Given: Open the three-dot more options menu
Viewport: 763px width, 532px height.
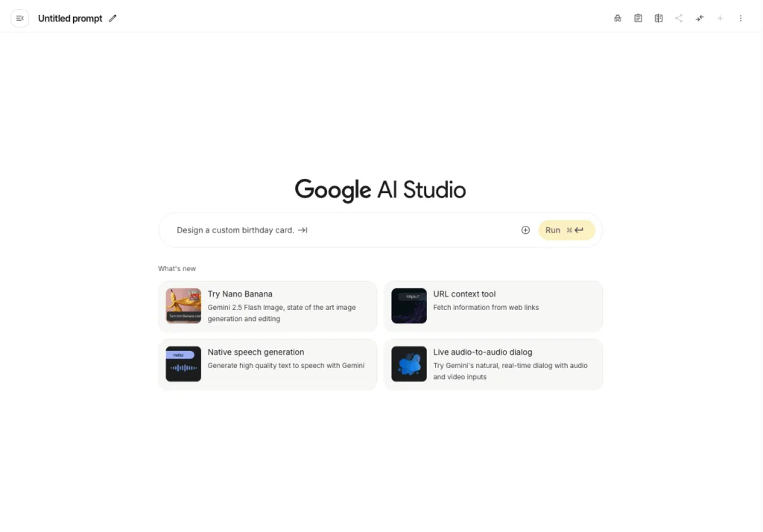Looking at the screenshot, I should click(x=741, y=19).
